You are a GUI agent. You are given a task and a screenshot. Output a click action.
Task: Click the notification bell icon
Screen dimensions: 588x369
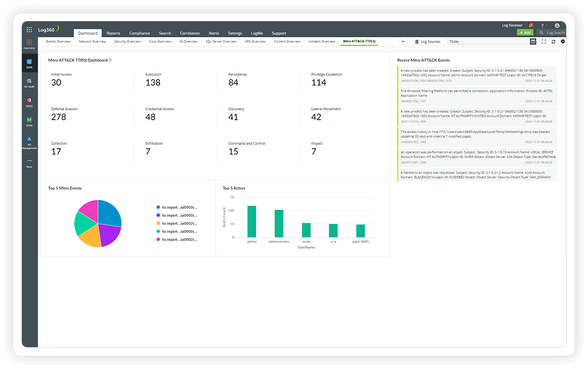(x=531, y=25)
